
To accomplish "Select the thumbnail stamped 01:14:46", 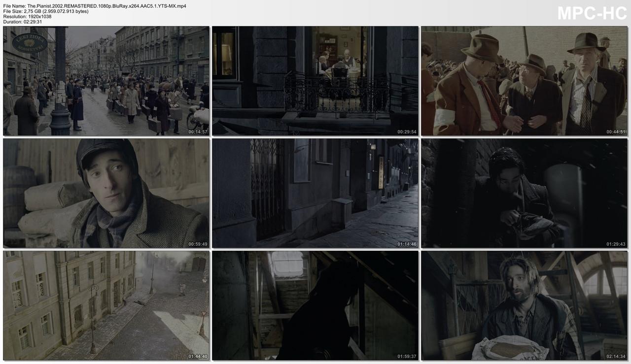I will 315,193.
